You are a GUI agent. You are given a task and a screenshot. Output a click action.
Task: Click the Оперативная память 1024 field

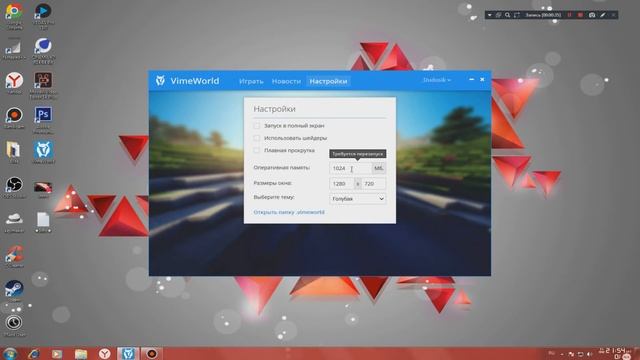pyautogui.click(x=351, y=168)
